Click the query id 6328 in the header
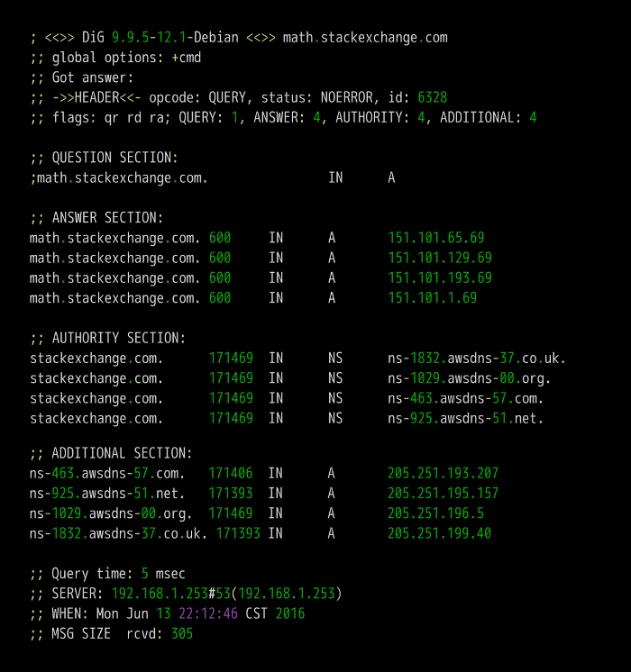 click(433, 97)
